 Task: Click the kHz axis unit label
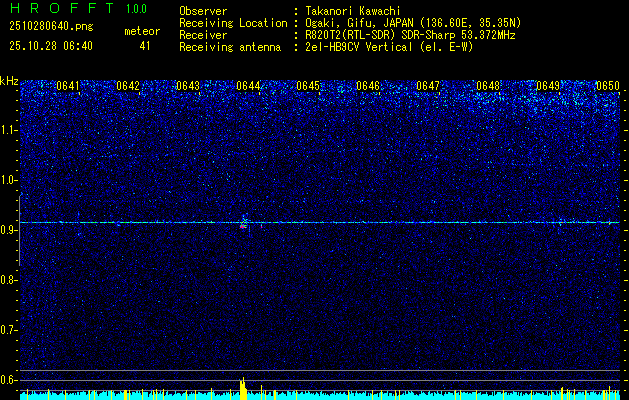9,81
